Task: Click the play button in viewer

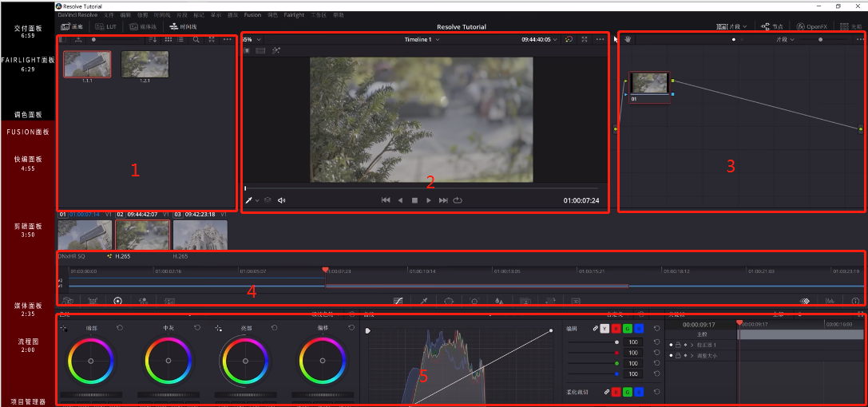Action: pos(429,200)
